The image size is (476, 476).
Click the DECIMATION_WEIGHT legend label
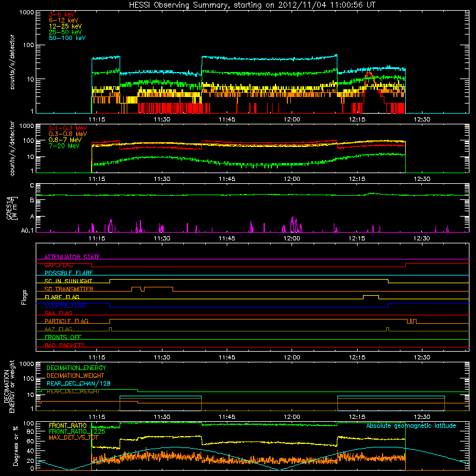76,376
